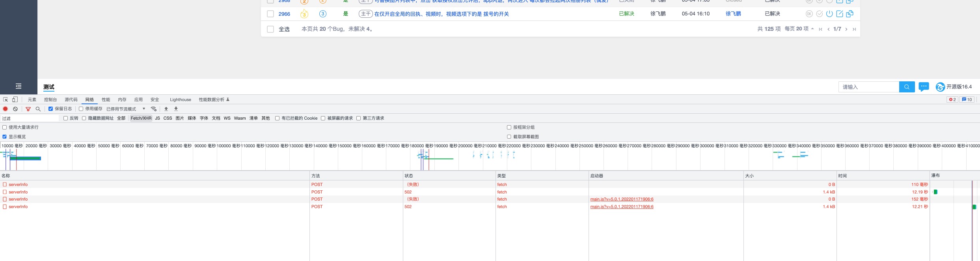The image size is (980, 261).
Task: Clear the network log with the clear icon
Action: click(15, 109)
